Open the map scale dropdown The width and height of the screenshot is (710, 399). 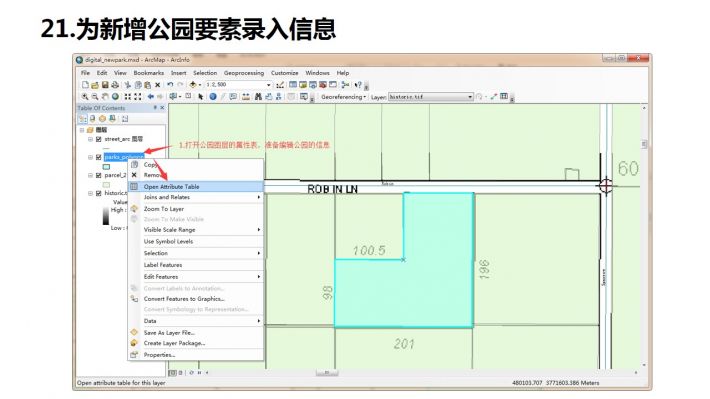[x=269, y=85]
